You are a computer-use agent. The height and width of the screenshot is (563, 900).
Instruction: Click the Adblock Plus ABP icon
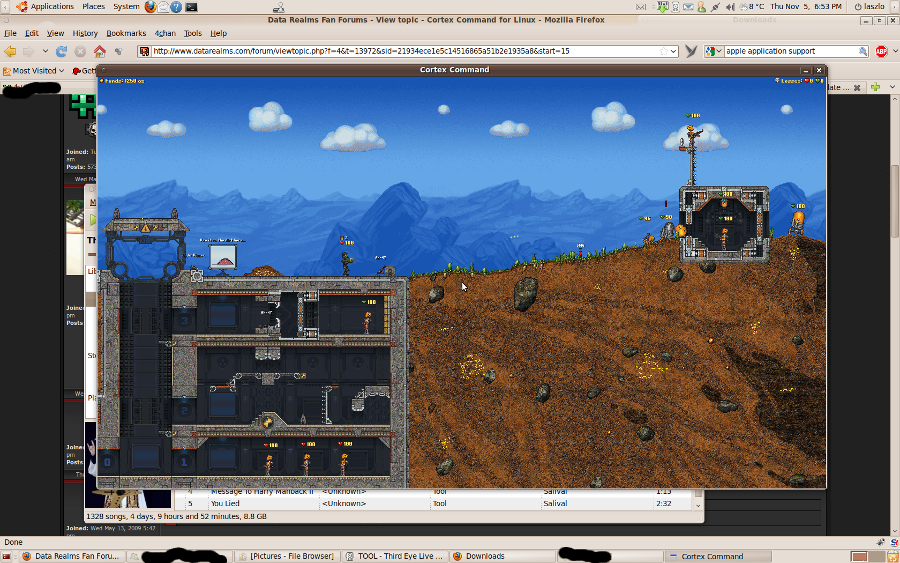coord(881,51)
